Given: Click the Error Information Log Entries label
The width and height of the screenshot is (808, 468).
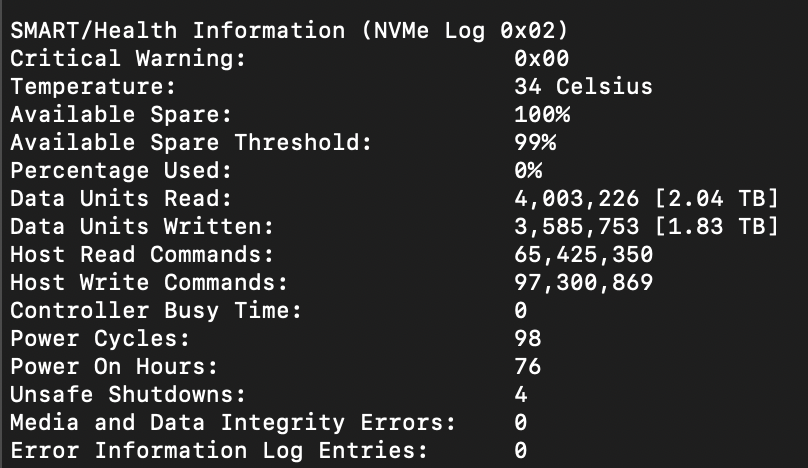Looking at the screenshot, I should coord(219,450).
